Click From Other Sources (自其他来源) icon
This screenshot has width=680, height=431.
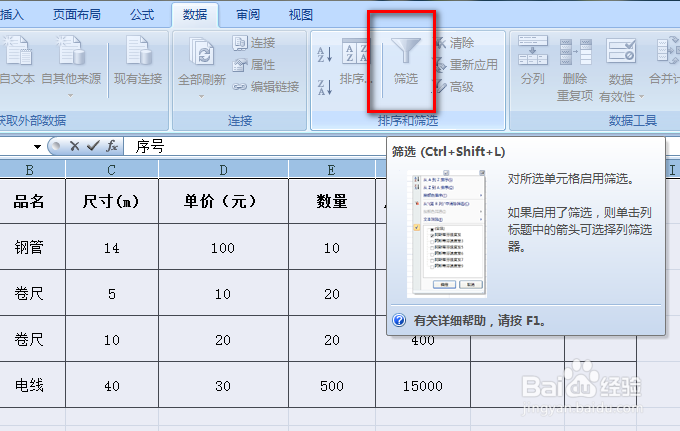point(71,51)
